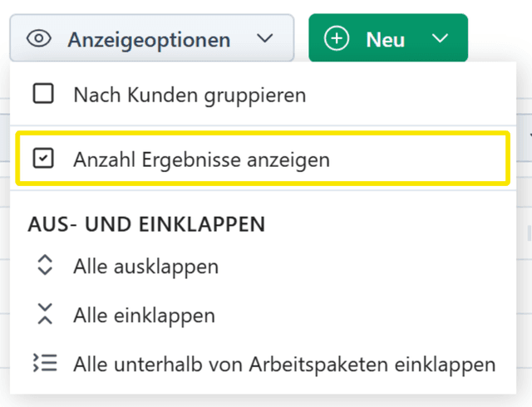
Task: Uncheck the Anzahl Ergebnisse anzeigen checkbox
Action: coord(43,158)
